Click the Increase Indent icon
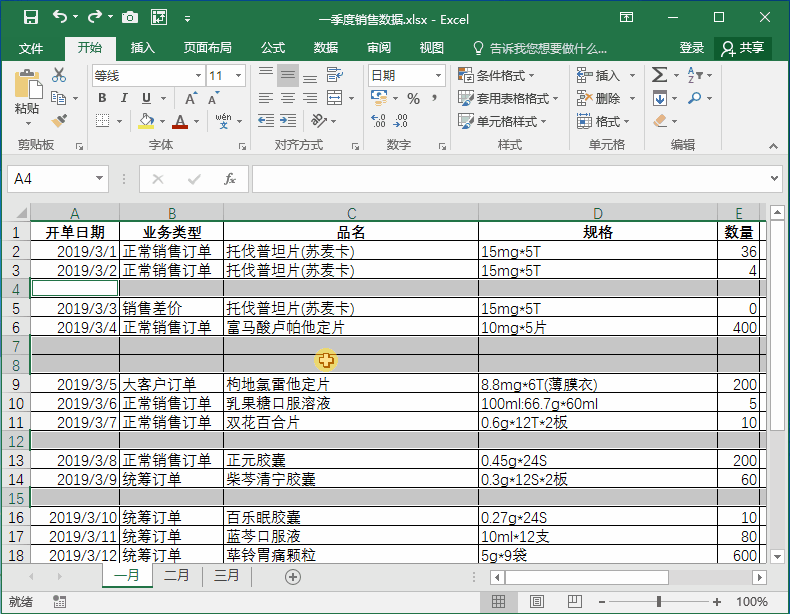Viewport: 790px width, 614px height. coord(288,121)
